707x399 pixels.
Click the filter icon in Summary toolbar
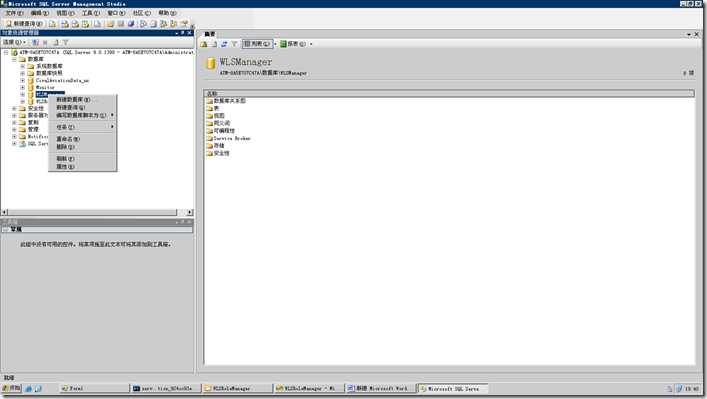234,44
